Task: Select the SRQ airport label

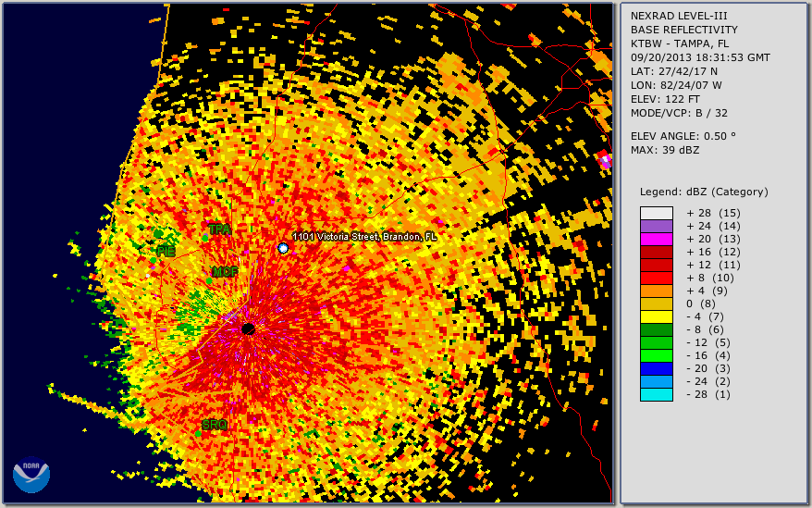Action: 215,425
